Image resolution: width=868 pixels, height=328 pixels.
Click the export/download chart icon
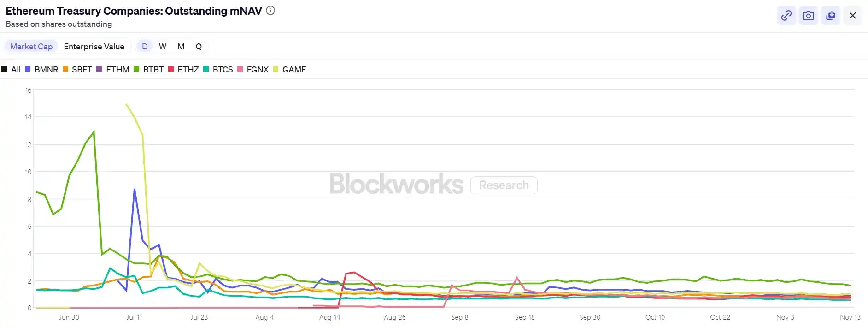point(831,15)
